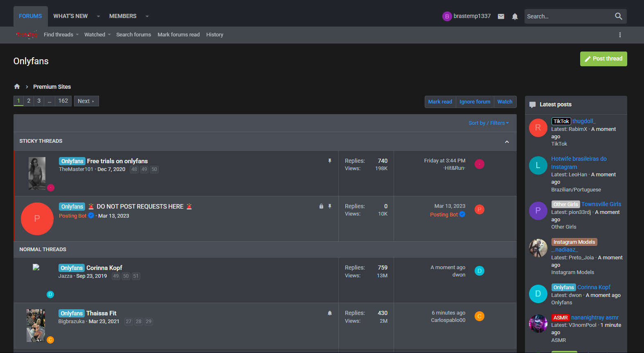This screenshot has width=644, height=353.
Task: Open the Members menu item
Action: coord(123,16)
